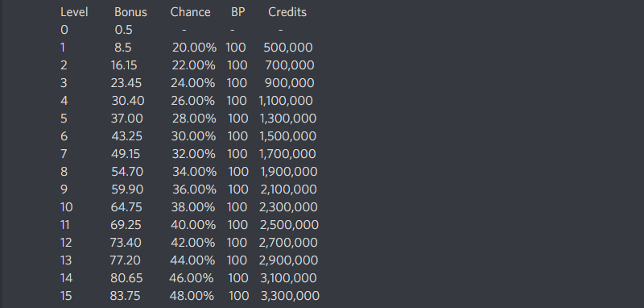
Task: Click the Chance column header
Action: coord(191,12)
